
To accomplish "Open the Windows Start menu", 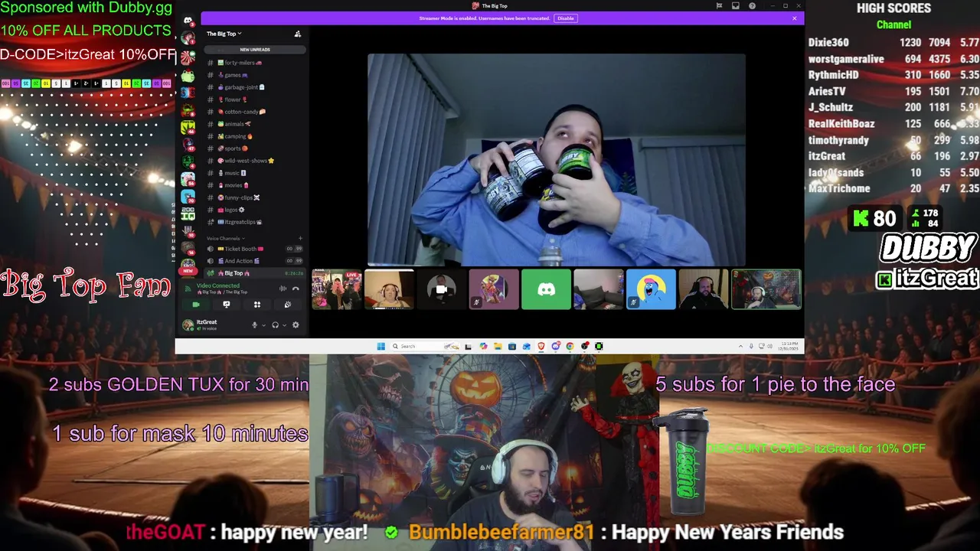I will (381, 346).
